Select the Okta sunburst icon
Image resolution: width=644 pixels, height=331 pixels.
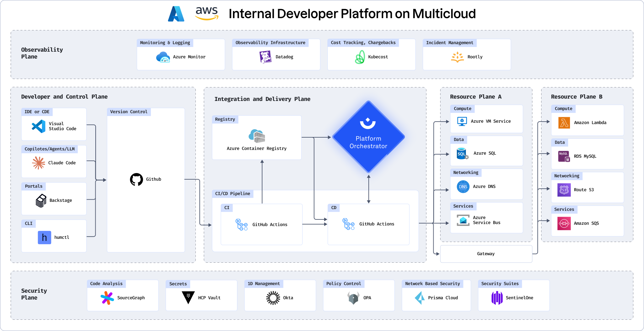[x=273, y=298]
